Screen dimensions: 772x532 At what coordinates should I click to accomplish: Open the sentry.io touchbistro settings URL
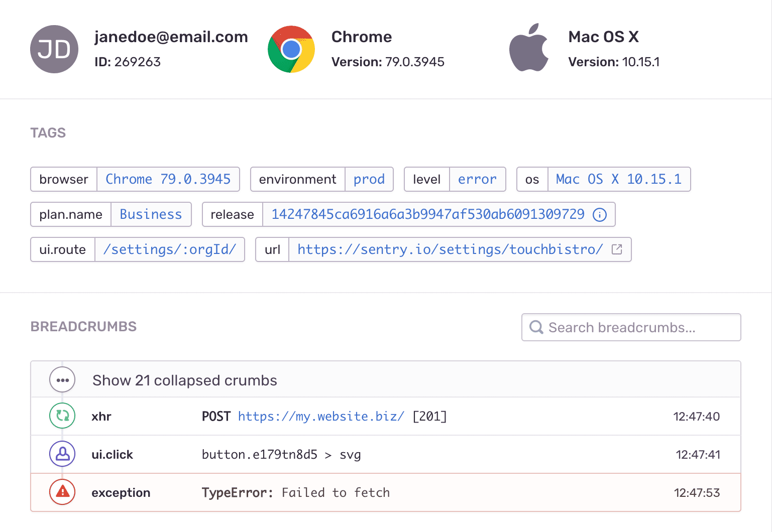click(449, 249)
